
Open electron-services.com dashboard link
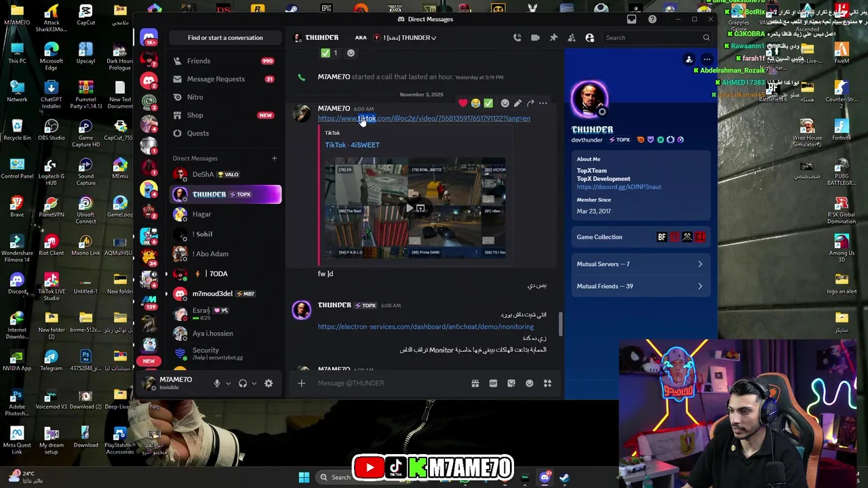tap(426, 327)
